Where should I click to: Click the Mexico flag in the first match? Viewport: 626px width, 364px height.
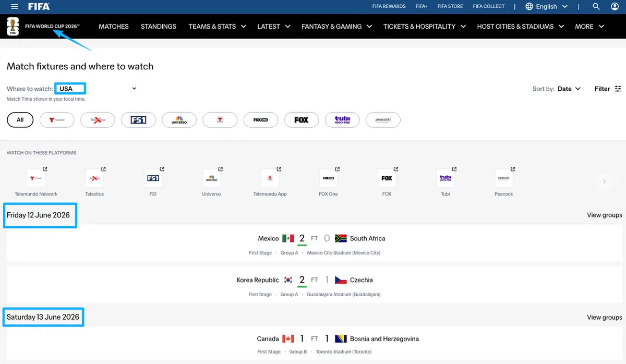pos(288,238)
